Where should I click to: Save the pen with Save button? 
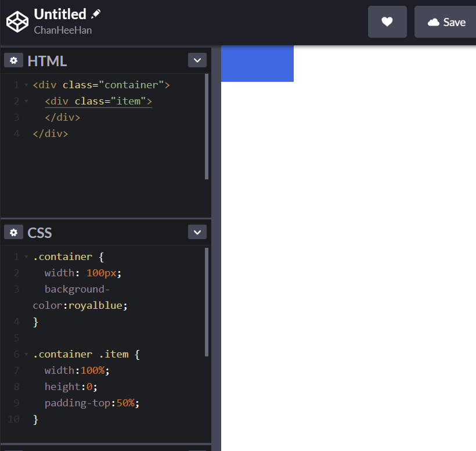446,22
